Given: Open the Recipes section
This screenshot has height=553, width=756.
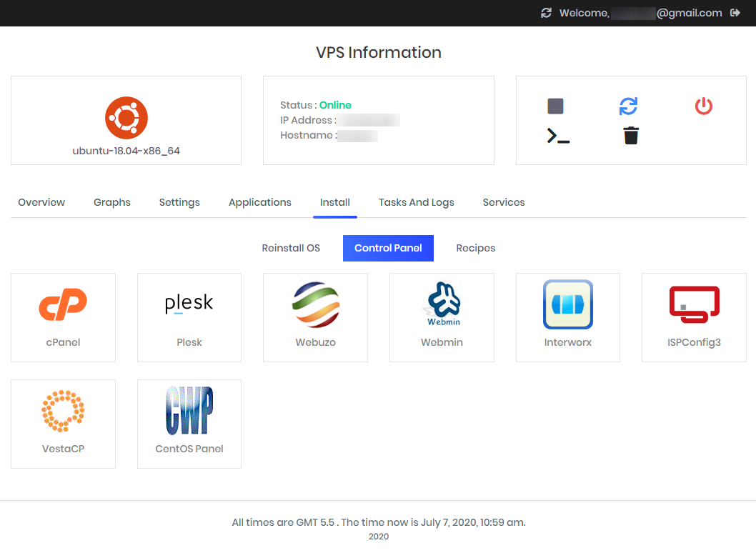Looking at the screenshot, I should click(475, 249).
